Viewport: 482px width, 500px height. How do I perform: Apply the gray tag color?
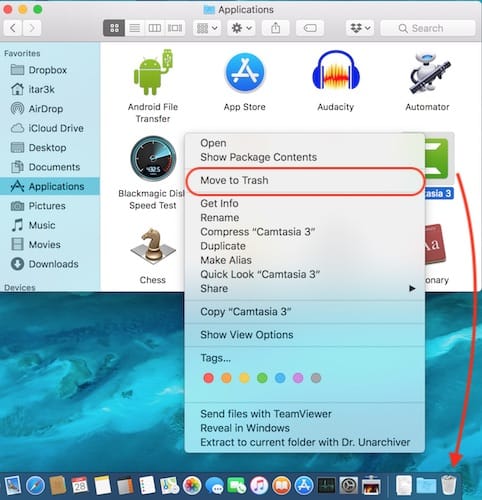point(316,378)
